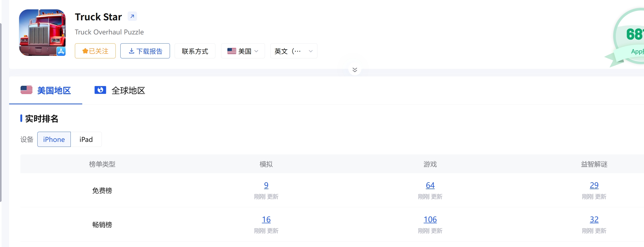Select iPad device option
Image resolution: width=644 pixels, height=247 pixels.
tap(86, 139)
